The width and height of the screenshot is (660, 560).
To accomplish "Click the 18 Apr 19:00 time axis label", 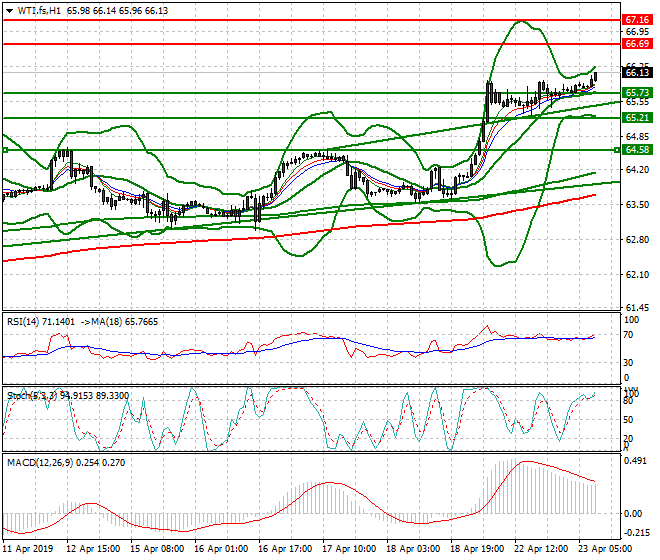I will point(476,549).
